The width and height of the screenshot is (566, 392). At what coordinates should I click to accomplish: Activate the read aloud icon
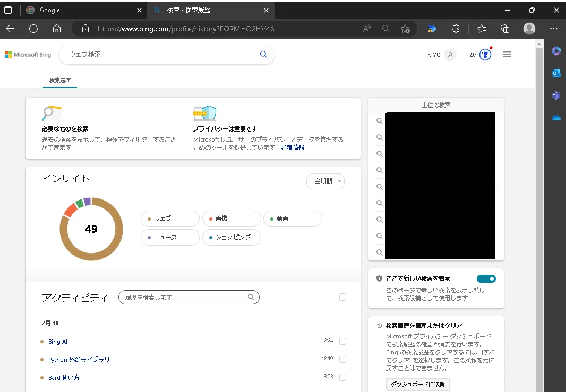[x=367, y=29]
